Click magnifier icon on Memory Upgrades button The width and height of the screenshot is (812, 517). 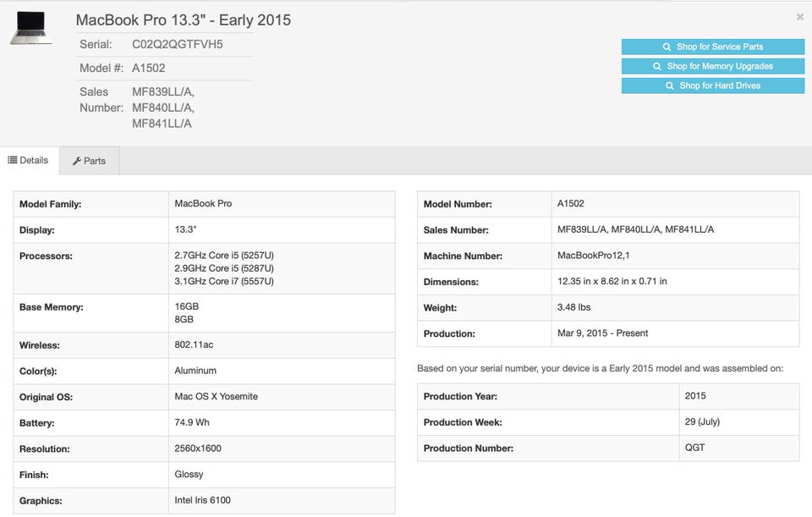(x=656, y=66)
